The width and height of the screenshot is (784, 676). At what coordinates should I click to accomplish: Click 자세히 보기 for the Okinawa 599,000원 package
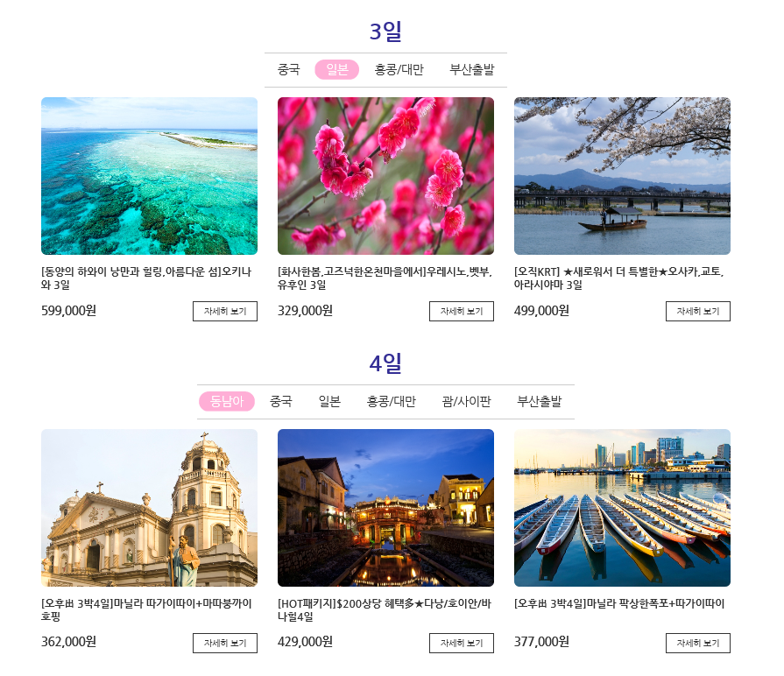(x=225, y=311)
